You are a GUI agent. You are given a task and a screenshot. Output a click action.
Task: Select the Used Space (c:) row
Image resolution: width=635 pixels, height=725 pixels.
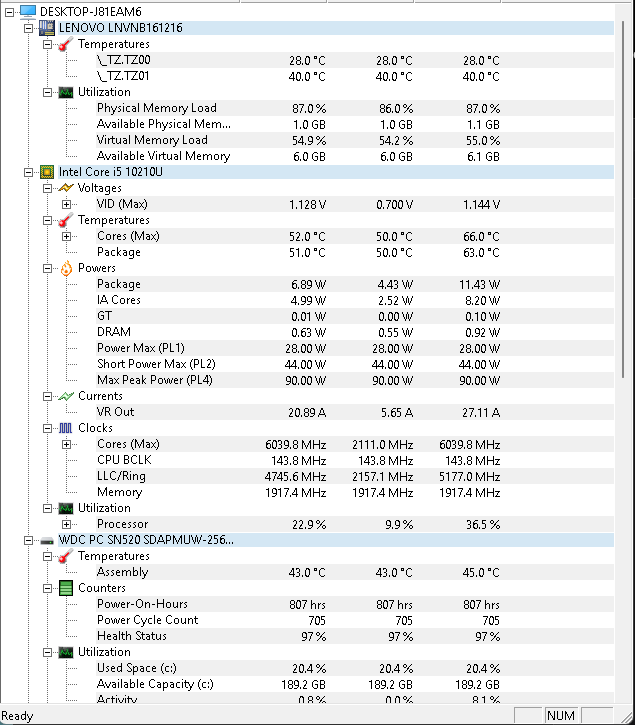[x=354, y=668]
